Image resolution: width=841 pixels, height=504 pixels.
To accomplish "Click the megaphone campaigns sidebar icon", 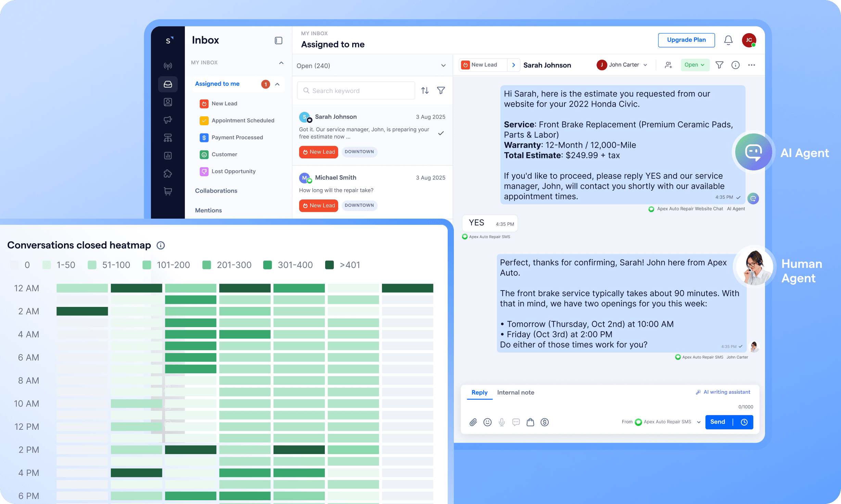I will tap(168, 120).
